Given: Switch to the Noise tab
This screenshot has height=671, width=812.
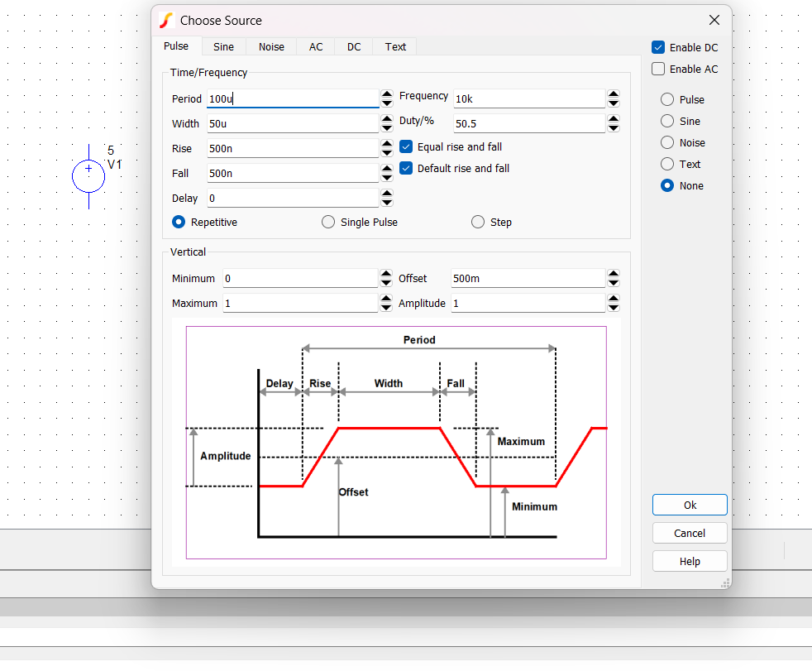Looking at the screenshot, I should click(x=271, y=46).
